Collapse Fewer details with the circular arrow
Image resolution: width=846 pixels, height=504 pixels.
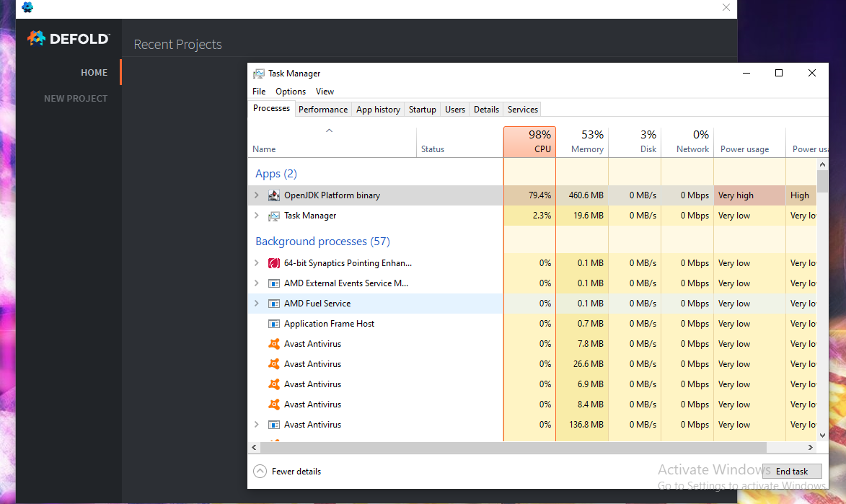click(260, 470)
